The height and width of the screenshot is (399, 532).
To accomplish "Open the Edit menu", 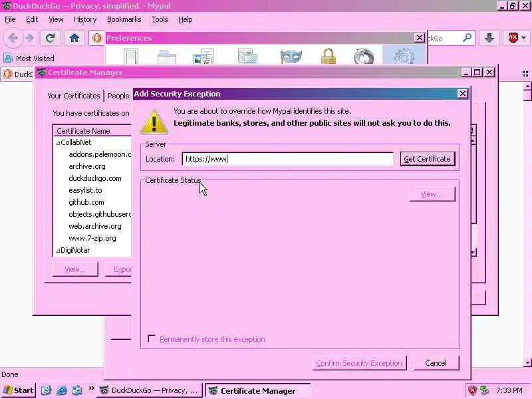I will (32, 20).
